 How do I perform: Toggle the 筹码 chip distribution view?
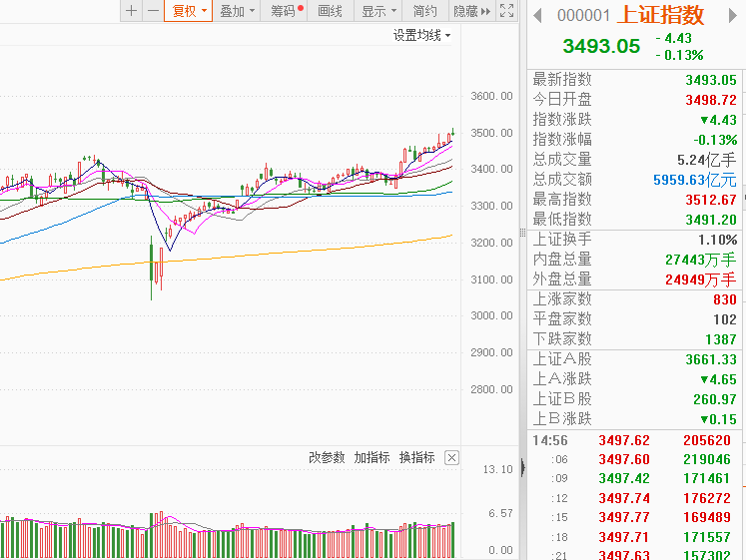tap(287, 11)
